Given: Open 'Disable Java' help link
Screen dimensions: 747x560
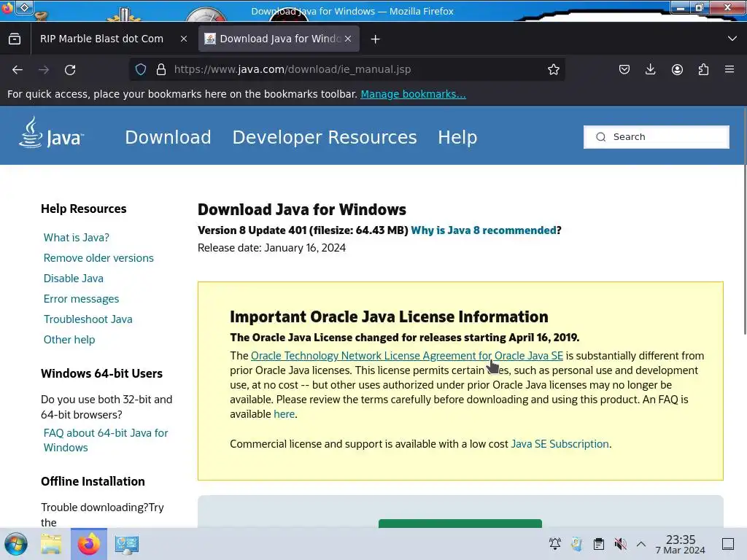Looking at the screenshot, I should (74, 279).
